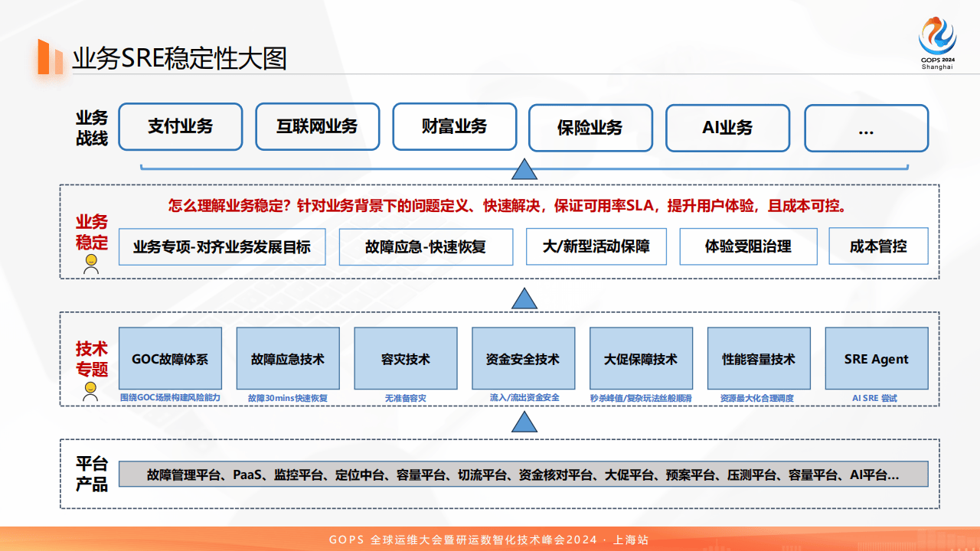
Task: Open the GOC故障体系 card
Action: (169, 358)
